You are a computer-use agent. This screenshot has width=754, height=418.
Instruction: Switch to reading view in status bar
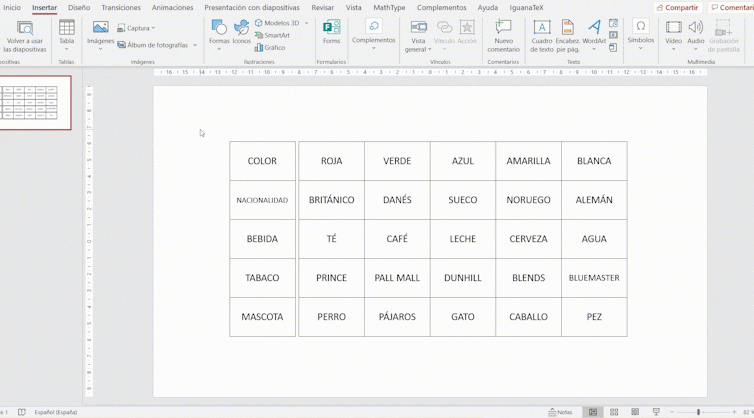tap(635, 412)
